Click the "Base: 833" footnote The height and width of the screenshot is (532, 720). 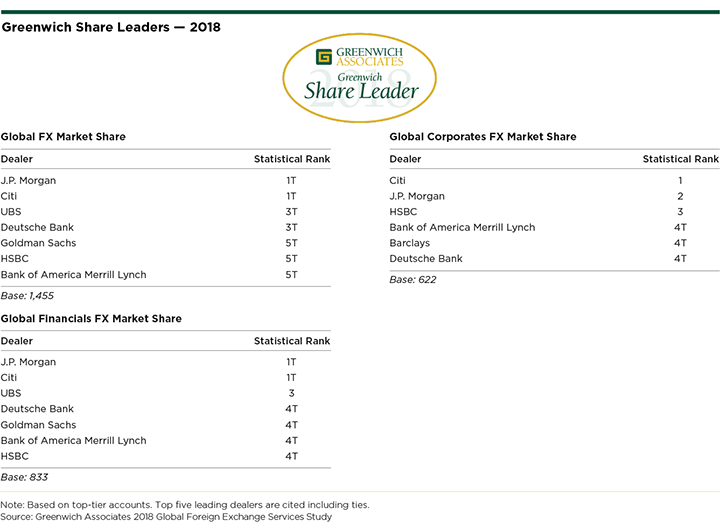[24, 477]
